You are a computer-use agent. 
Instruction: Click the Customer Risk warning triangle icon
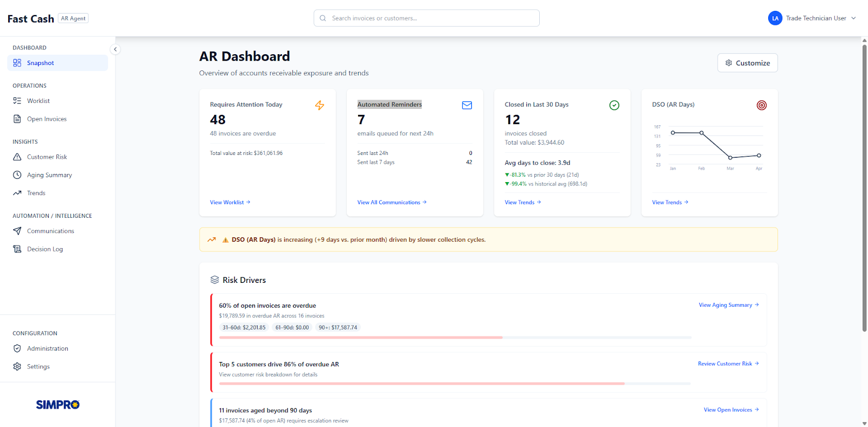tap(17, 157)
